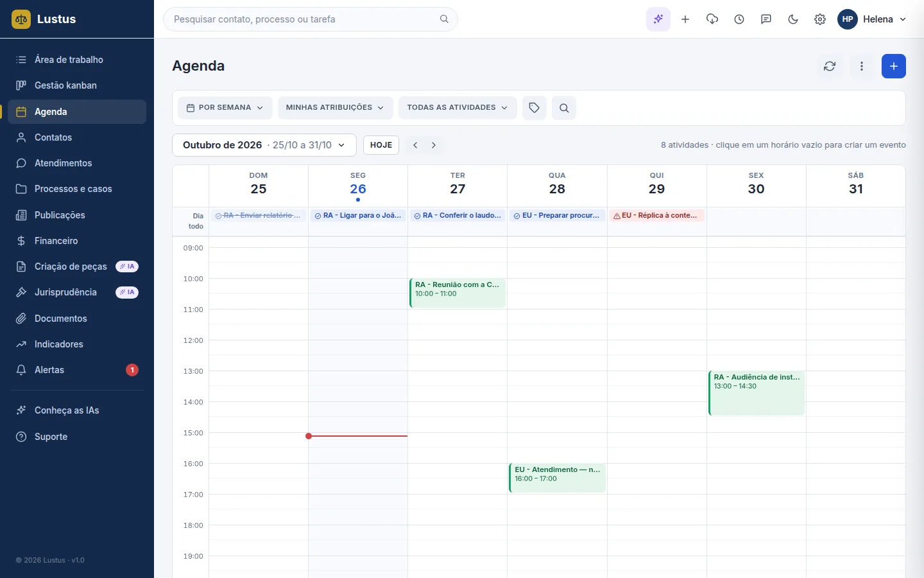
Task: Open the RA - Audiência 13:00 event on Friday
Action: pos(757,393)
